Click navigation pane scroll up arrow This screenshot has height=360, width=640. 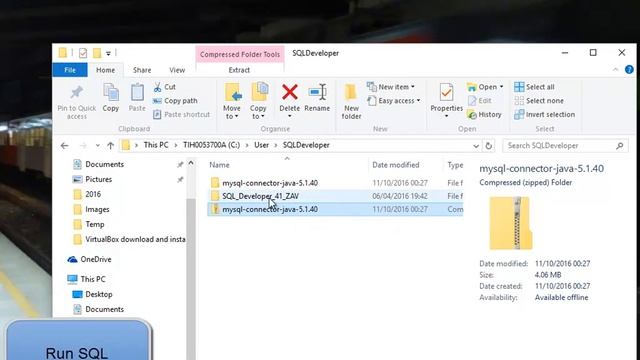191,163
